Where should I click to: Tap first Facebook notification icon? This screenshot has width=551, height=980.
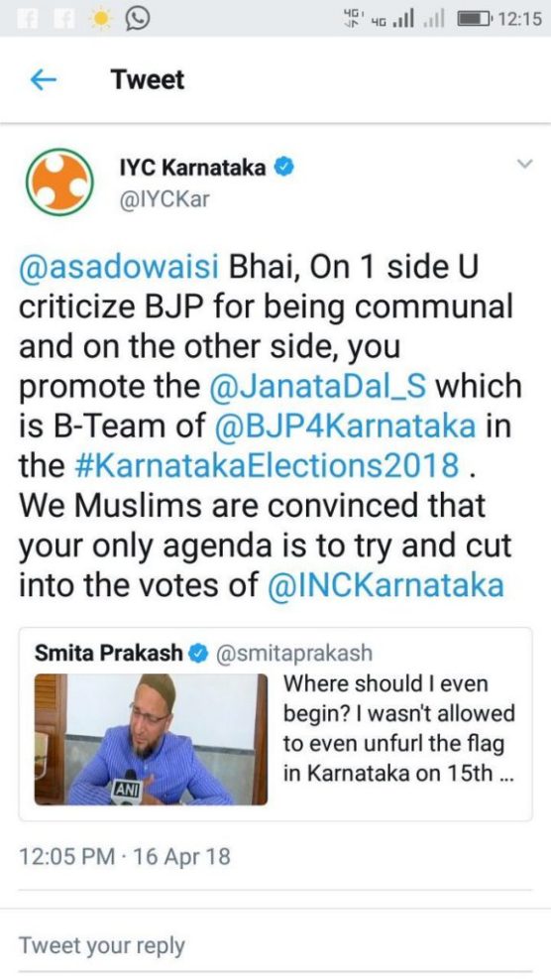[28, 20]
